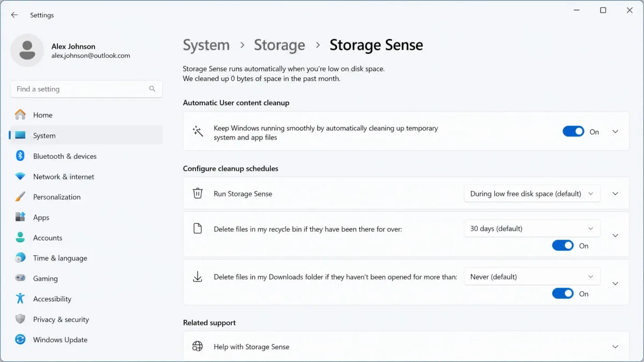Click the Alex Johnson account name

coord(74,47)
